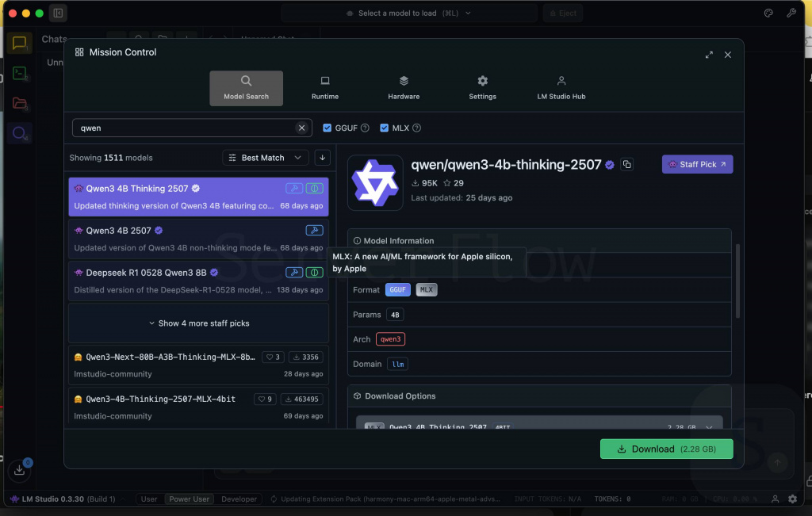812x516 pixels.
Task: Open the Qwen3 4B Thinking 2507 4BIT quantization dropdown
Action: point(709,426)
